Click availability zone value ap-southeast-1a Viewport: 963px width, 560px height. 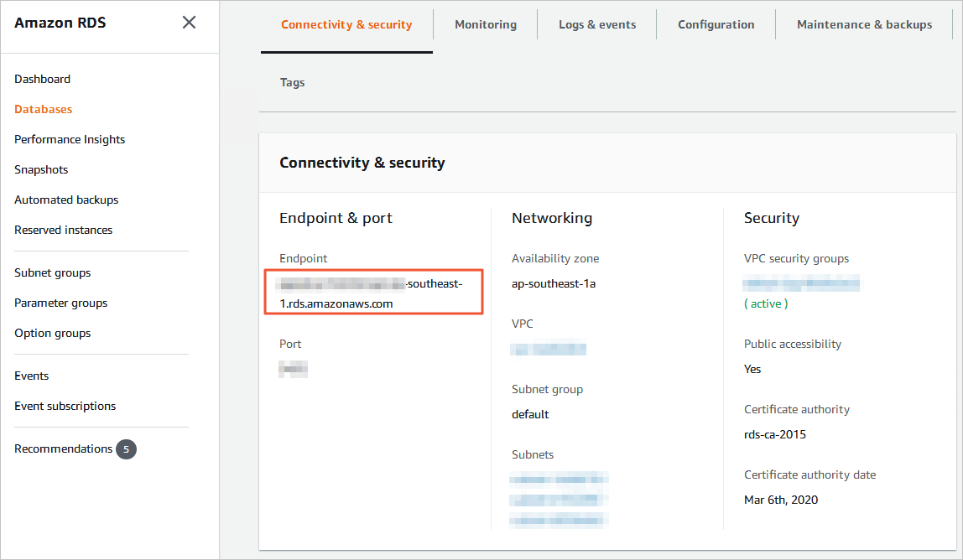[x=554, y=283]
